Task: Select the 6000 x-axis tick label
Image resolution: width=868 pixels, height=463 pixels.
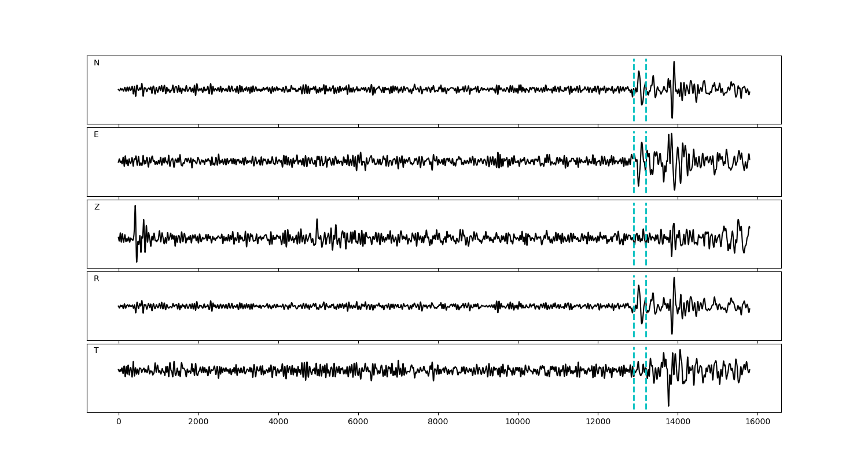Action: click(358, 422)
